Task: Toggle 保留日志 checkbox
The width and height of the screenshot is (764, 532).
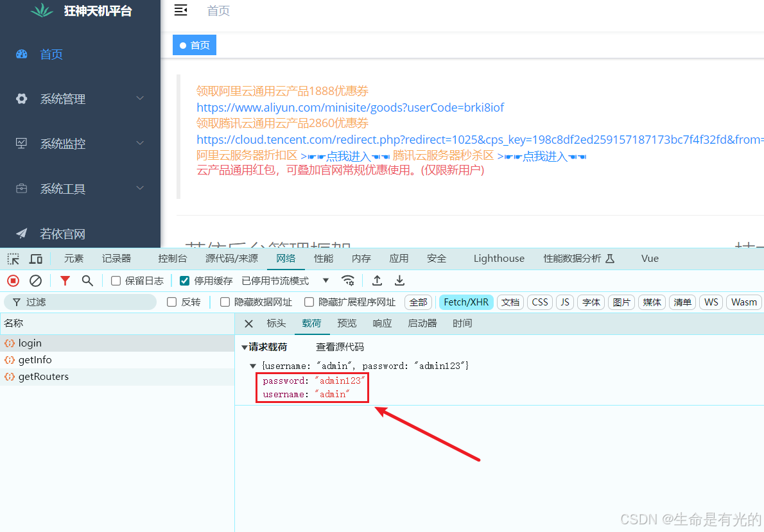Action: tap(116, 280)
